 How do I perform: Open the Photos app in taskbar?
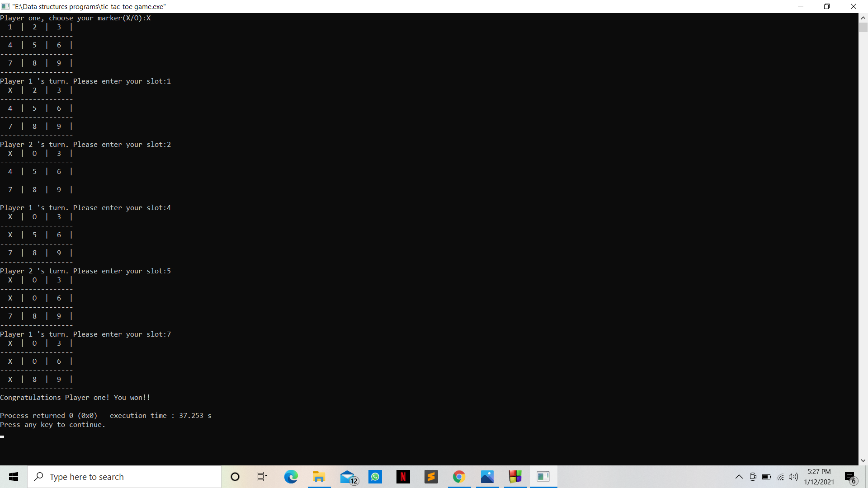pyautogui.click(x=487, y=477)
